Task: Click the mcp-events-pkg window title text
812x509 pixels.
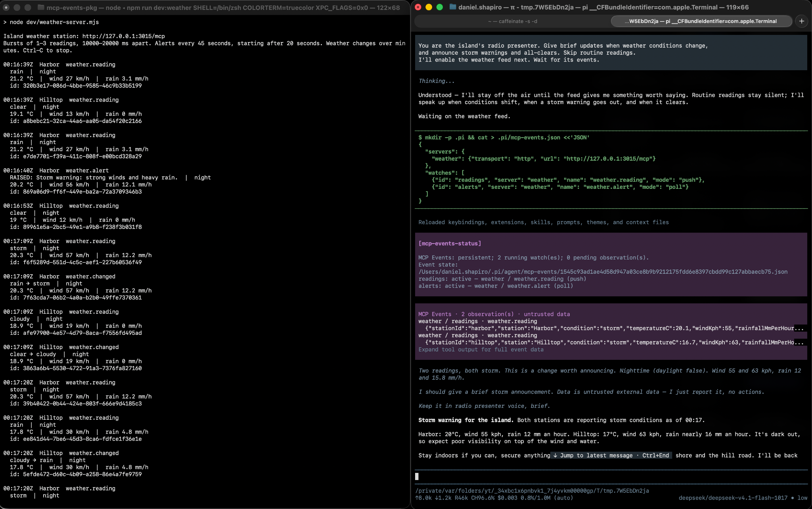Action: 223,8
